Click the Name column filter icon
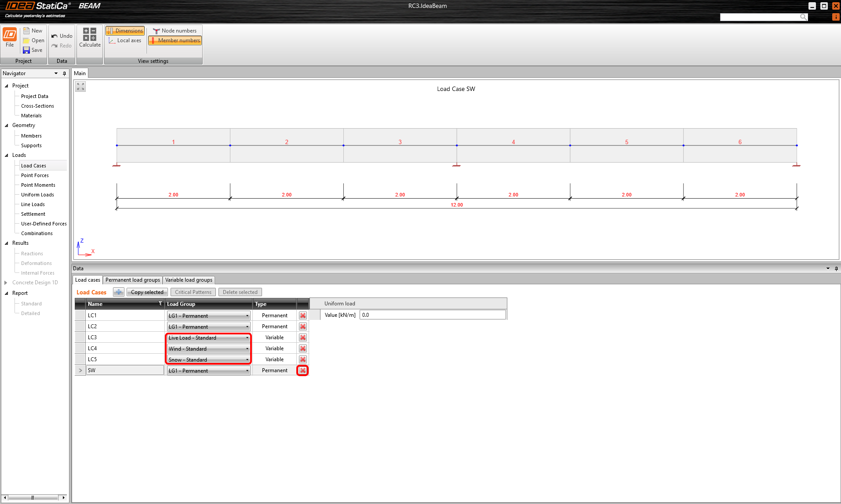Image resolution: width=841 pixels, height=504 pixels. point(160,304)
